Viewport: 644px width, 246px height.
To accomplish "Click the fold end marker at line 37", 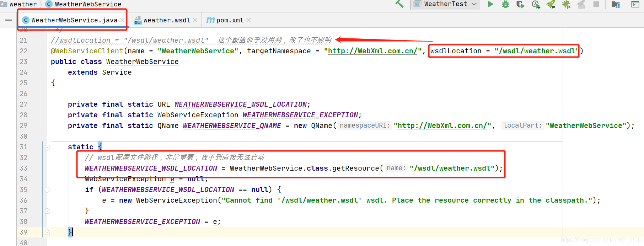I will click(x=47, y=211).
